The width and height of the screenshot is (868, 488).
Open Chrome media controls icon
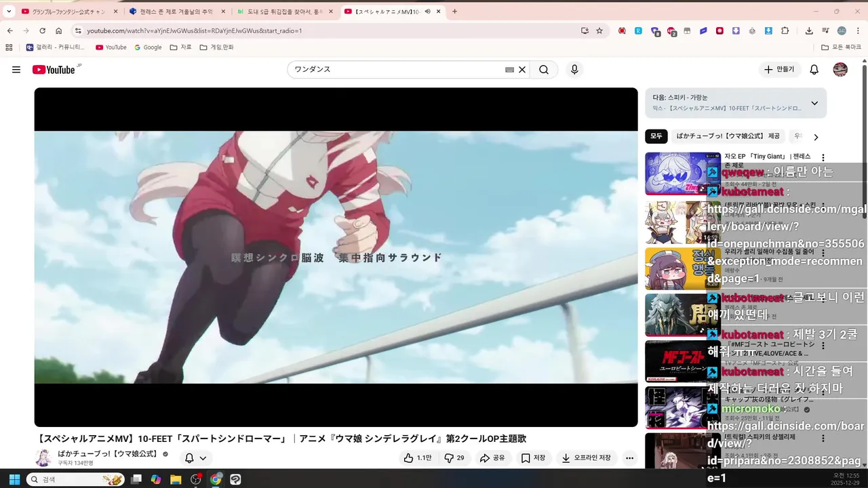825,30
